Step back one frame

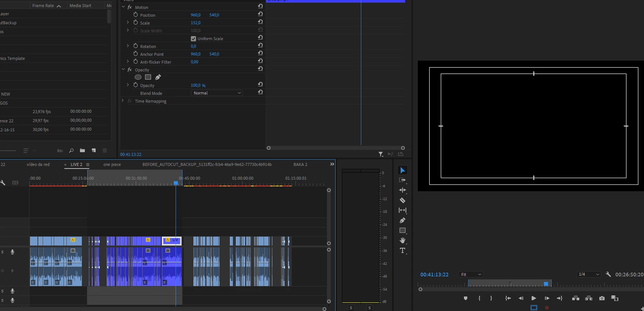click(521, 298)
